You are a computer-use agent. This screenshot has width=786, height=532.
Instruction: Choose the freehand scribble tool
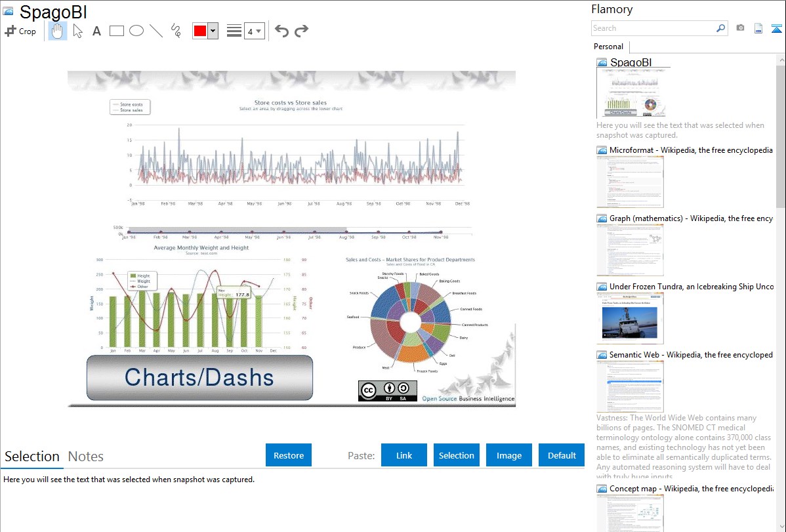pos(176,31)
